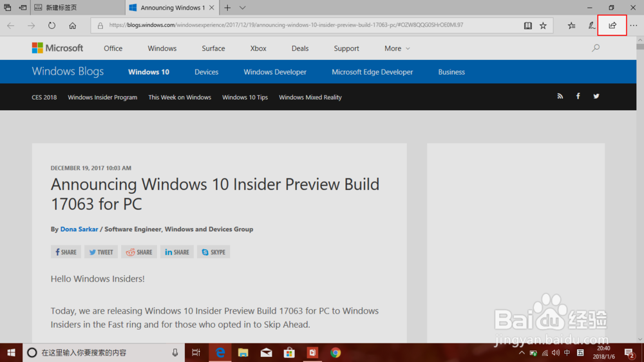The image size is (644, 362).
Task: Open Windows 10 Tips link
Action: click(x=245, y=97)
